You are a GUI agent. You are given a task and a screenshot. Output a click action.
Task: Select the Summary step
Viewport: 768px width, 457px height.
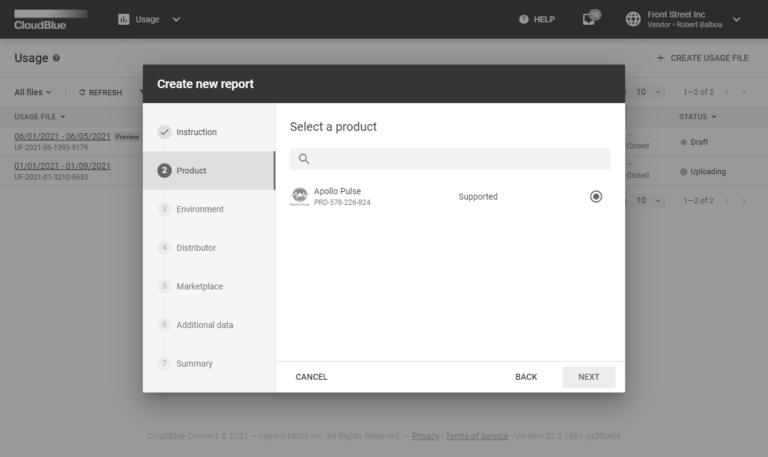tap(209, 363)
